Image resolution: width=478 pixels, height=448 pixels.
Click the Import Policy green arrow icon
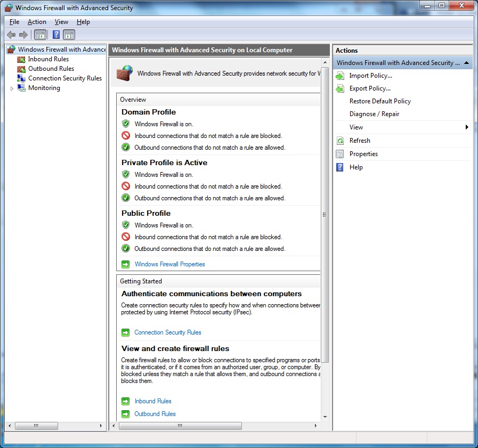click(x=340, y=76)
